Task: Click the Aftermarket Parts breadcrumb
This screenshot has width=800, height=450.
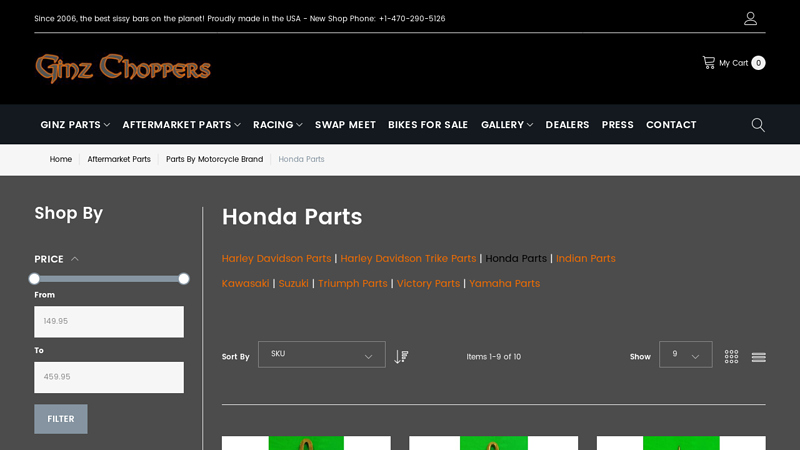Action: click(x=119, y=159)
